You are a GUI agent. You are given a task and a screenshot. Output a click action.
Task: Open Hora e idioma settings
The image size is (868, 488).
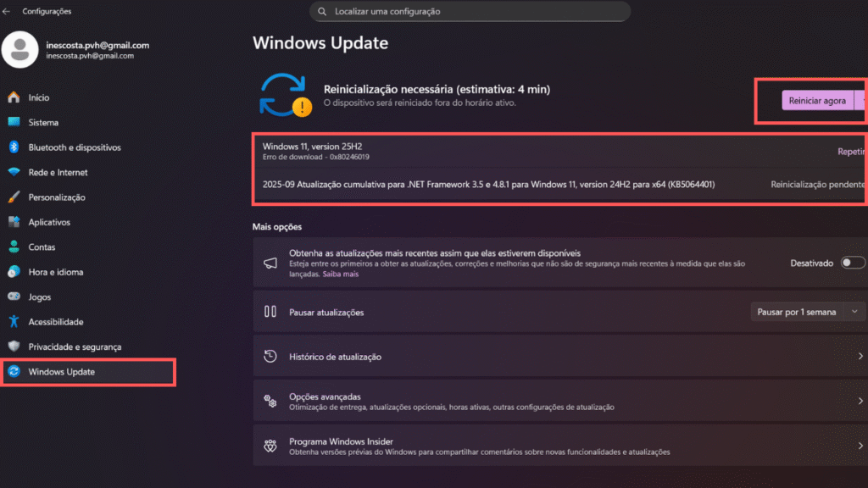click(x=55, y=273)
